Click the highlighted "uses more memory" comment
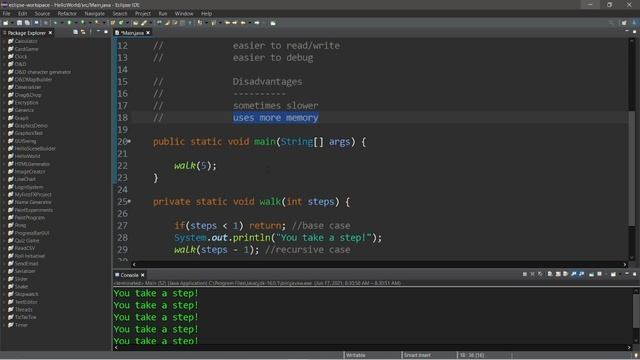Screen dimensions: 640x360 (x=276, y=118)
